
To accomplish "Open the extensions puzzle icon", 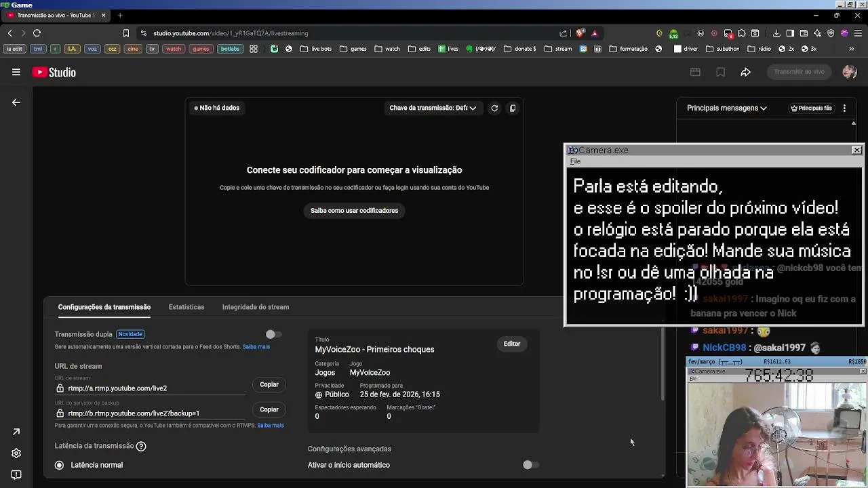I will 741,33.
